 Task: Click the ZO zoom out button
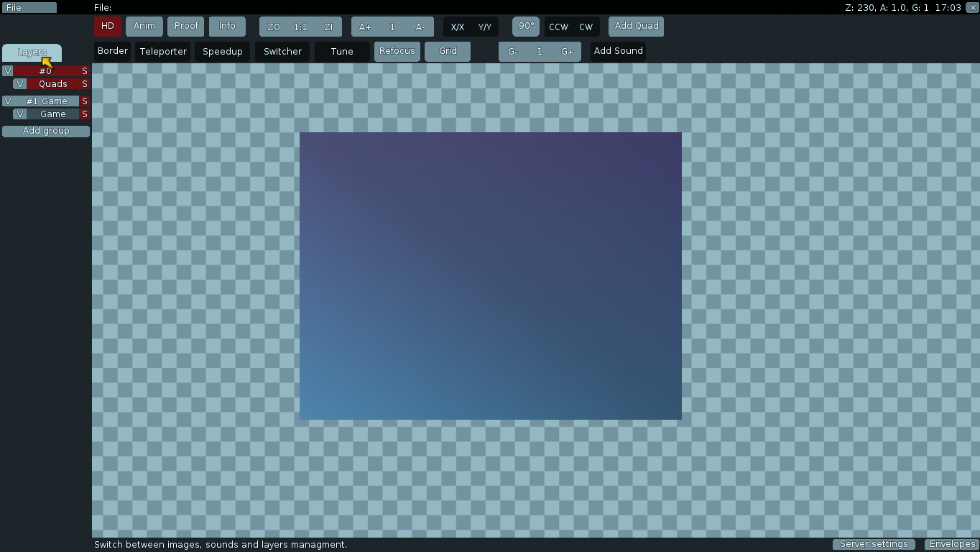click(x=273, y=27)
